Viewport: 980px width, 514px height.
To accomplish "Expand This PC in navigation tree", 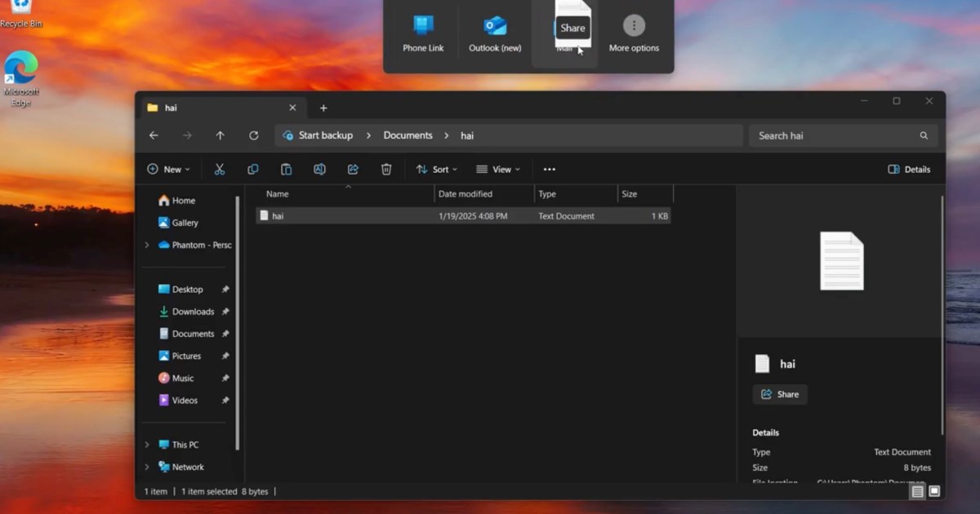I will click(x=147, y=445).
